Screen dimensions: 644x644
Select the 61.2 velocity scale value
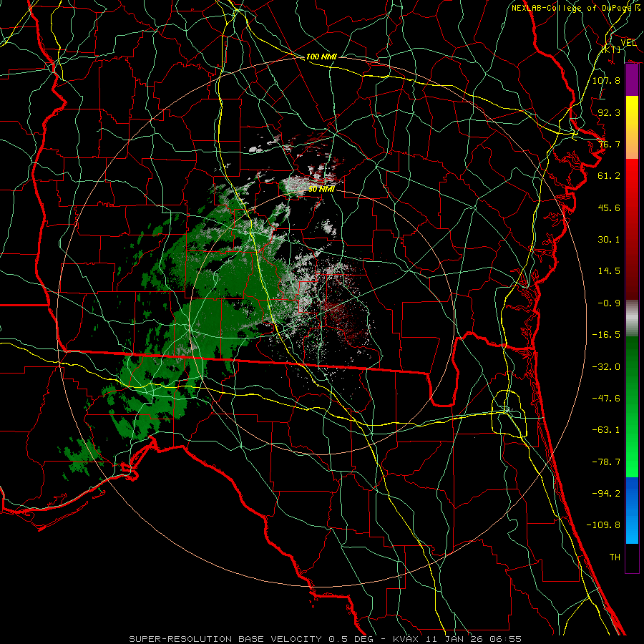click(609, 176)
